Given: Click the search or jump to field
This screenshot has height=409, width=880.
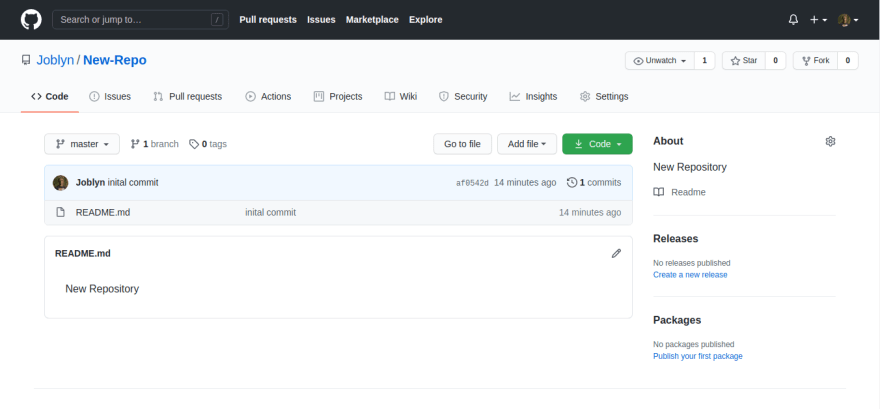Looking at the screenshot, I should click(x=140, y=20).
